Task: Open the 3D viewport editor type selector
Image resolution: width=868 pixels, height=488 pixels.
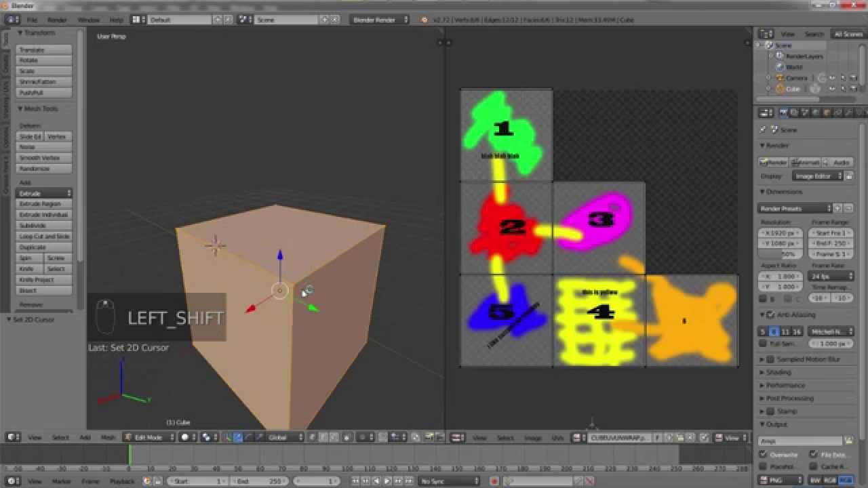Action: [12, 437]
